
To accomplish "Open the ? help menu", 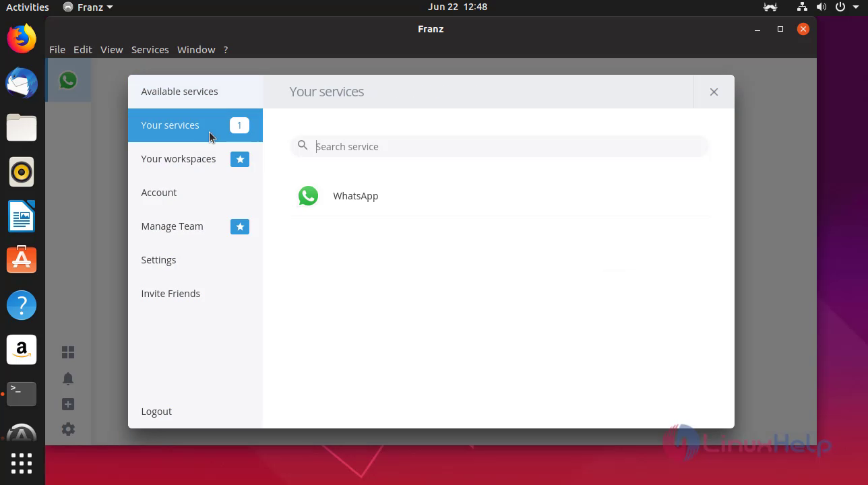I will (226, 50).
